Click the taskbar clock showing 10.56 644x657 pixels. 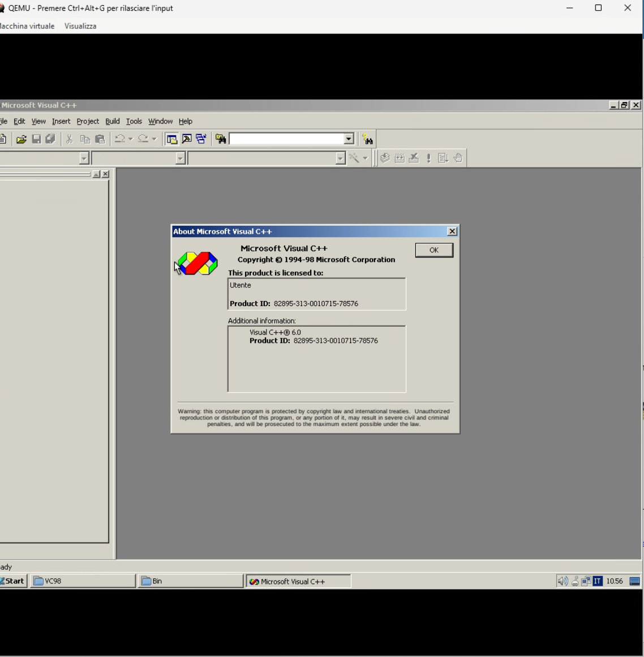point(615,581)
